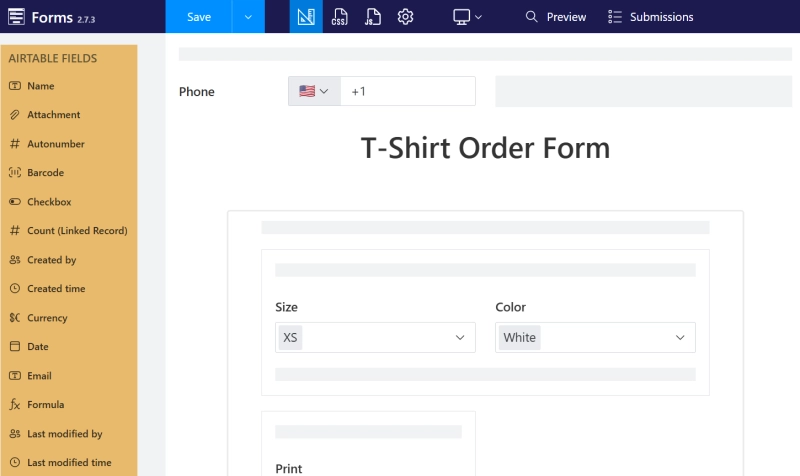Click the Preview magnifier icon
Screen dimensions: 800x476
coord(531,16)
